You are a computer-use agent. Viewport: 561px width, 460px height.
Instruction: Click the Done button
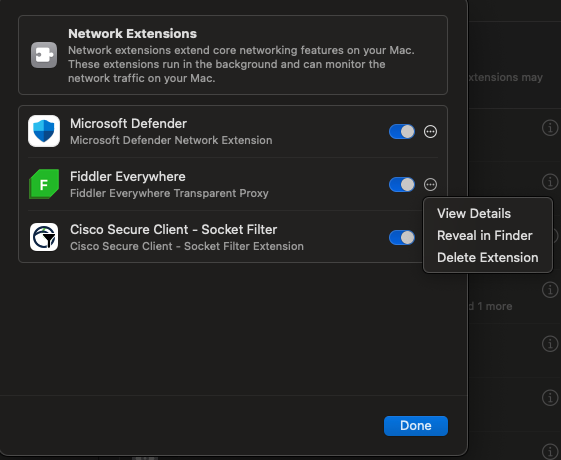click(416, 426)
